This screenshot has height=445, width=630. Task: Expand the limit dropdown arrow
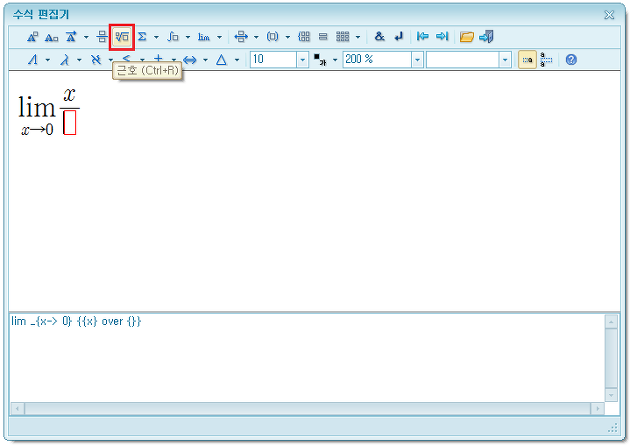click(219, 37)
